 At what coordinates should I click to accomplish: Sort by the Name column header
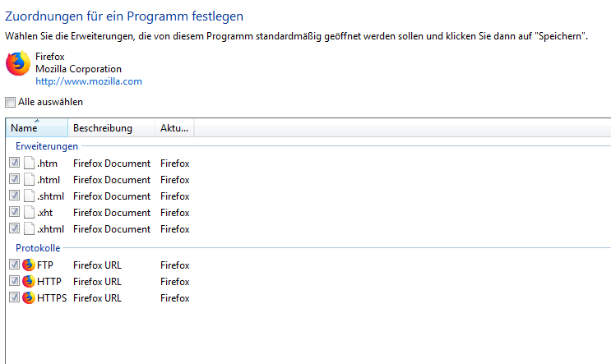(x=37, y=127)
